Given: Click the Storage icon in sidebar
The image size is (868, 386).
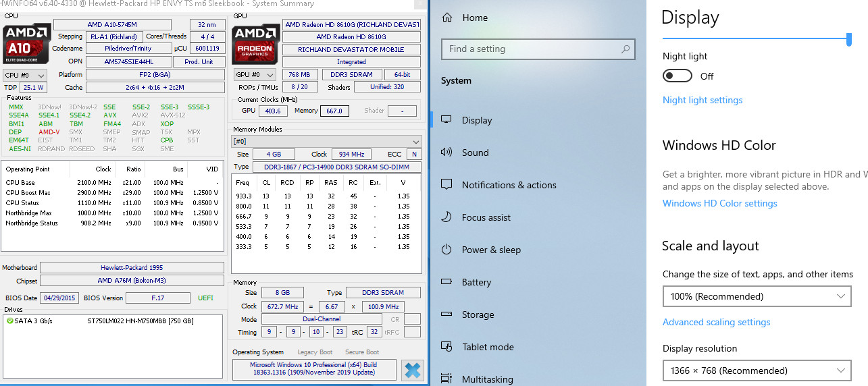Looking at the screenshot, I should 446,314.
